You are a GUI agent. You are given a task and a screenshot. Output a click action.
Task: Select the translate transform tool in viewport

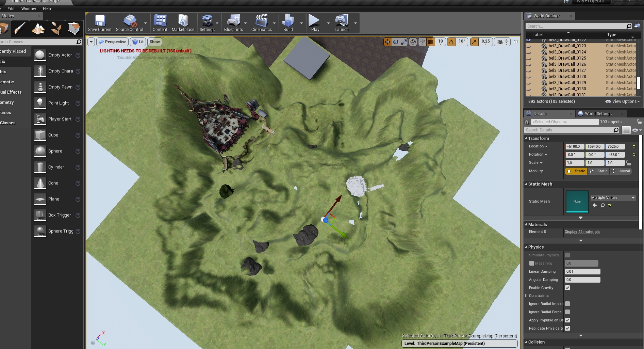[x=387, y=42]
